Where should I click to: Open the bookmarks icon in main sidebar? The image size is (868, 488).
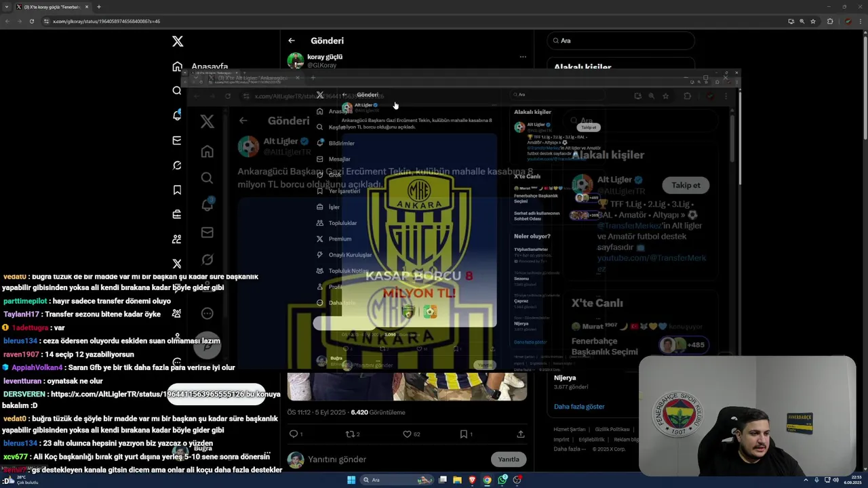pos(177,190)
